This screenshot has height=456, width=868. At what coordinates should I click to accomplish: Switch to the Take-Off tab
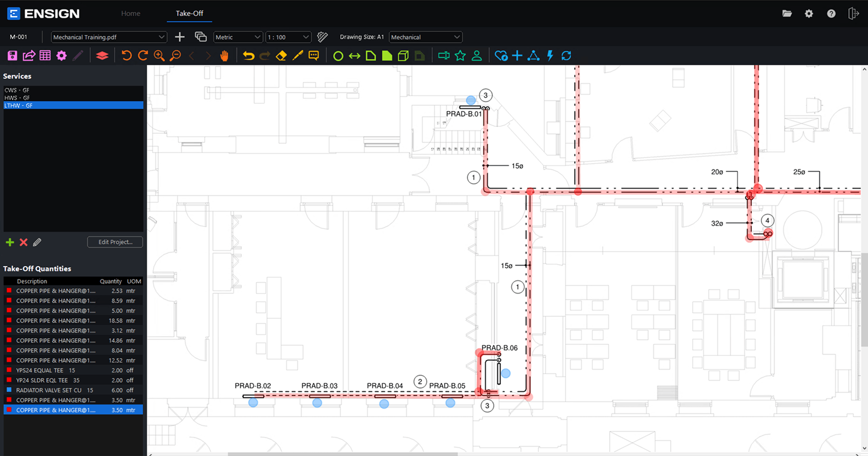coord(189,14)
